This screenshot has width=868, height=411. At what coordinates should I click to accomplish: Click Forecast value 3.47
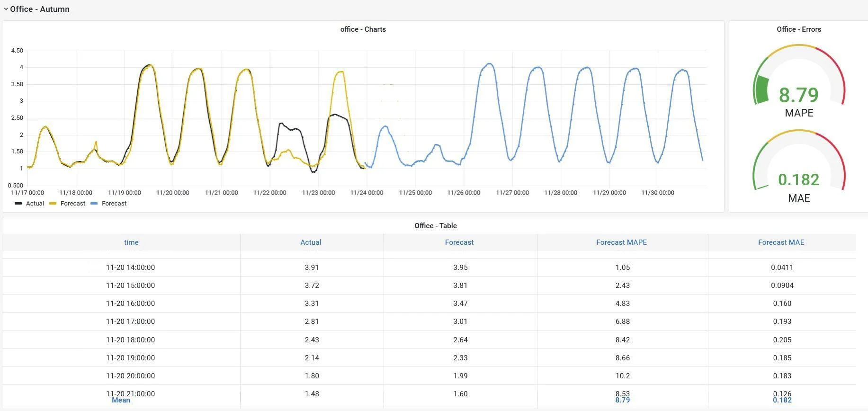pos(460,304)
